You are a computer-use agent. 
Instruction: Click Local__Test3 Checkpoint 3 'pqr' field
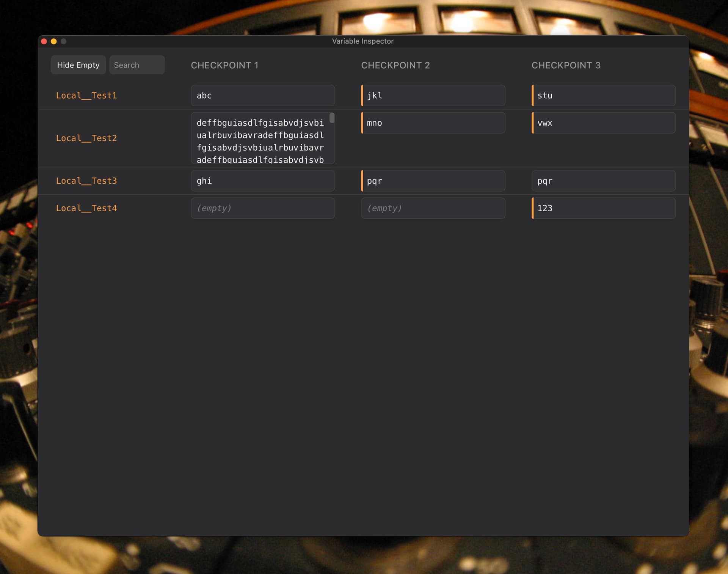coord(603,181)
